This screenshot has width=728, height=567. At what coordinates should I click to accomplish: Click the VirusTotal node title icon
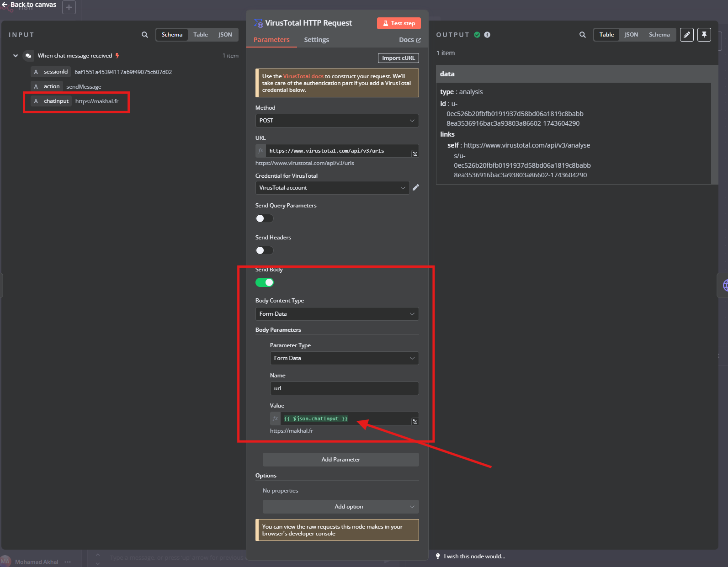[x=258, y=23]
